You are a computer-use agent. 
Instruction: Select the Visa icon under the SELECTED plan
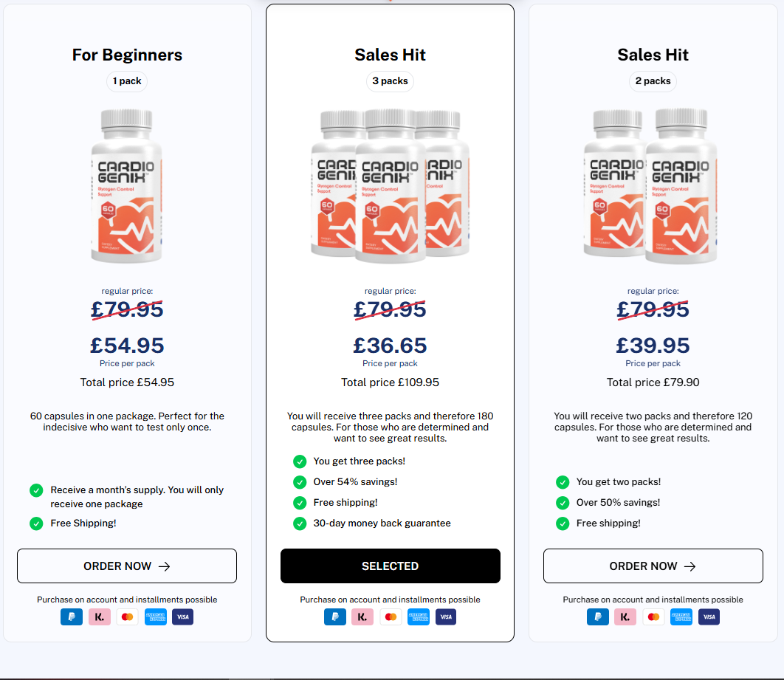point(446,617)
